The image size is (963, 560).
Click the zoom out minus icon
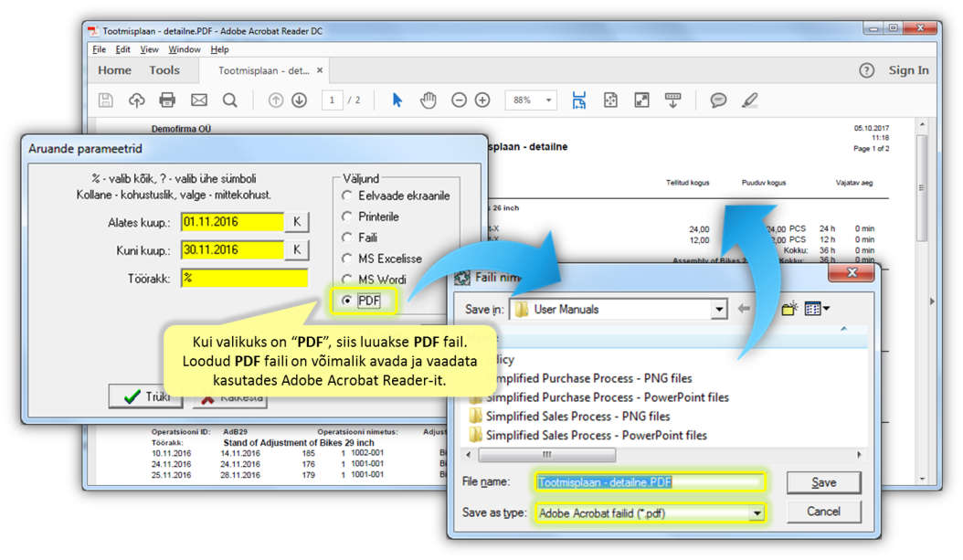coord(459,100)
